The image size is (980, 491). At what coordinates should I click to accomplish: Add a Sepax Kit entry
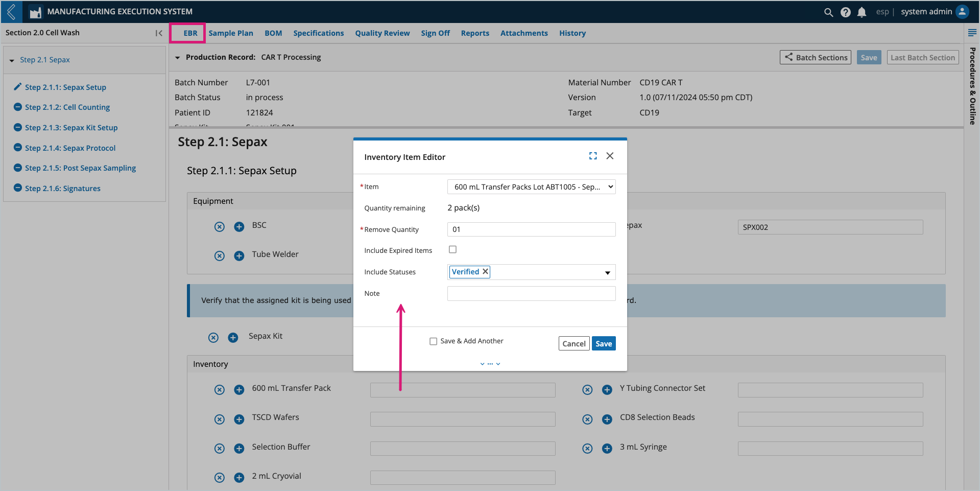coord(233,338)
